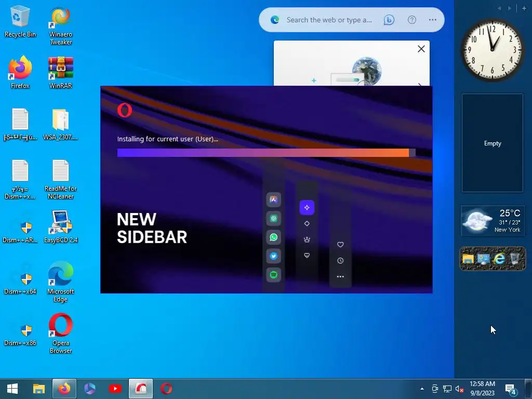Viewport: 532px width, 399px height.
Task: Click the trash bin icon in launcher gadget
Action: pos(514,259)
